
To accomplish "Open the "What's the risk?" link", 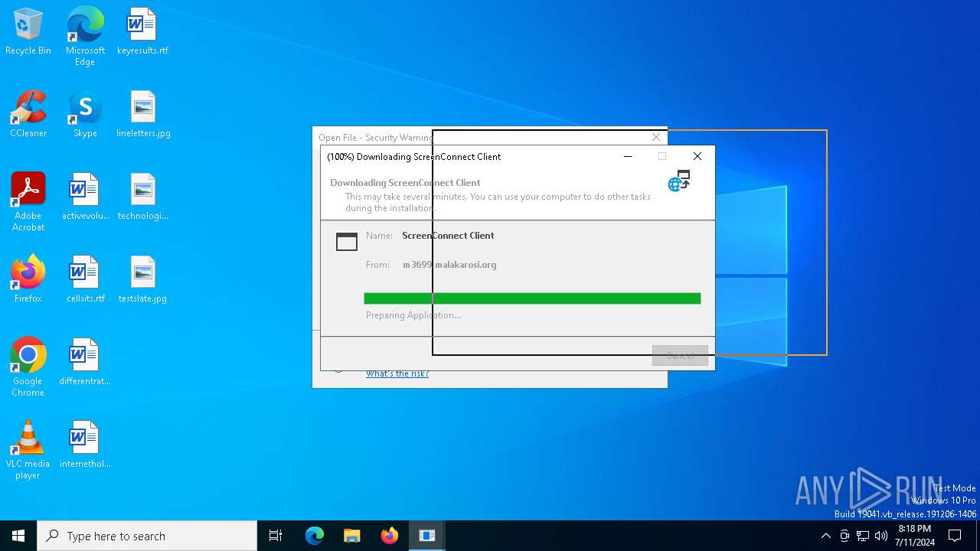I will 397,373.
